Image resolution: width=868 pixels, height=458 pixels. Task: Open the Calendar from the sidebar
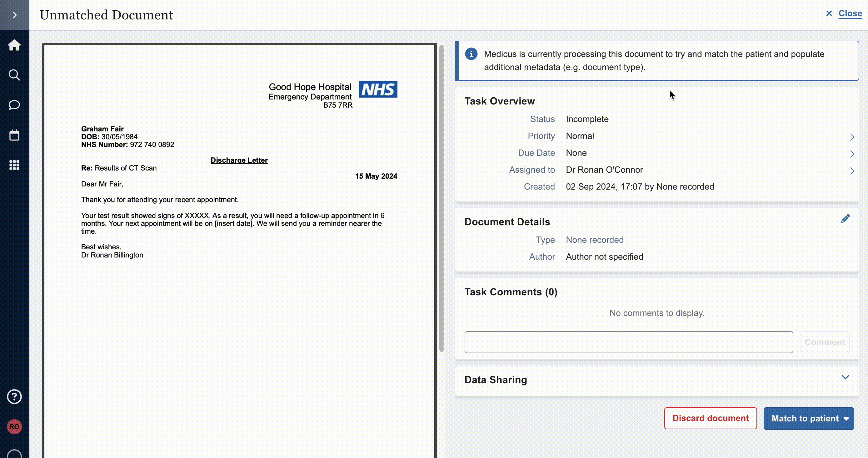14,135
